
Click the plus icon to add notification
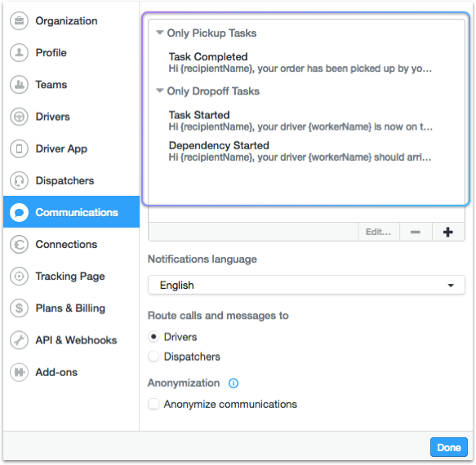(448, 232)
